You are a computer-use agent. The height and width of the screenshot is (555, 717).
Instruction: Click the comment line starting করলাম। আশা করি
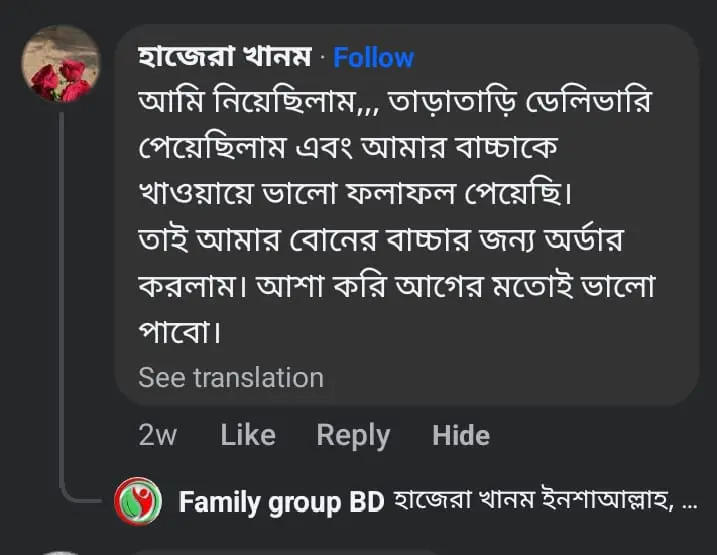pyautogui.click(x=395, y=284)
